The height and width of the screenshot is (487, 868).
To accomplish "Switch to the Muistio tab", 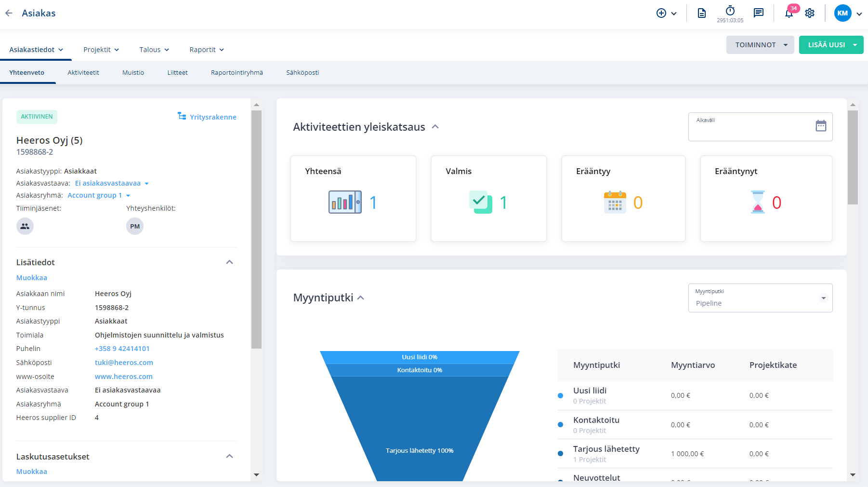I will (x=133, y=72).
